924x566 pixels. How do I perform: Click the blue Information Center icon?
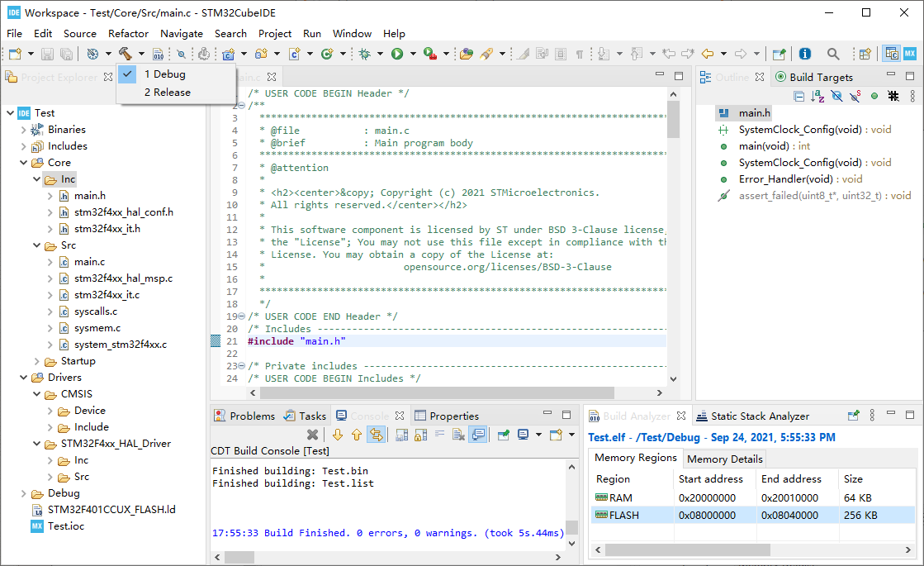pos(805,54)
